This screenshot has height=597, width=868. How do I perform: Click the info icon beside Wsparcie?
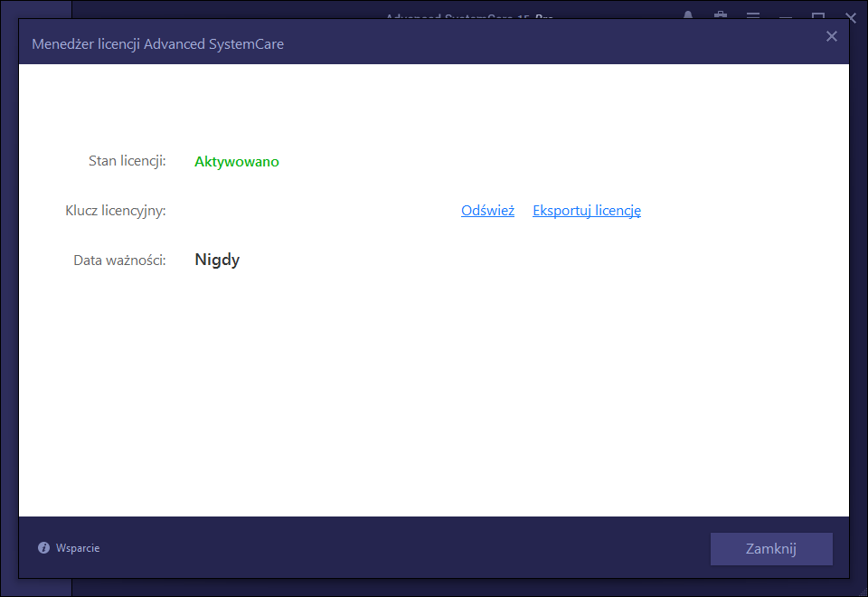coord(43,548)
